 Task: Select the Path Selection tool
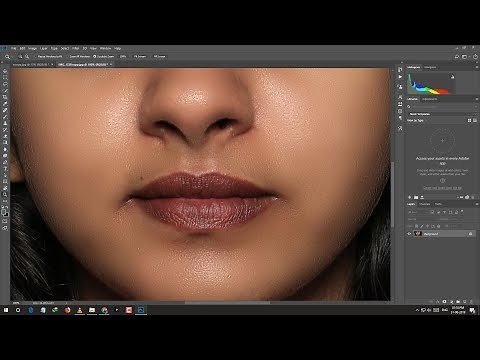coord(5,175)
